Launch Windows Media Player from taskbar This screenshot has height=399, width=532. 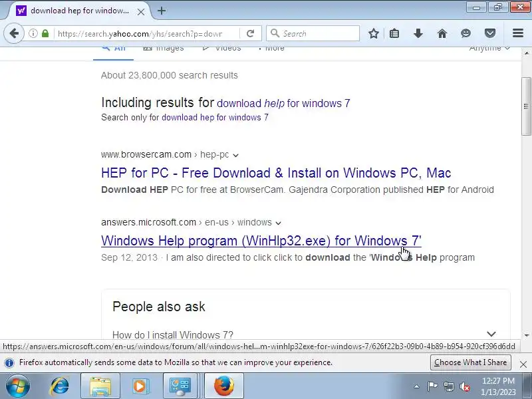[x=140, y=386]
